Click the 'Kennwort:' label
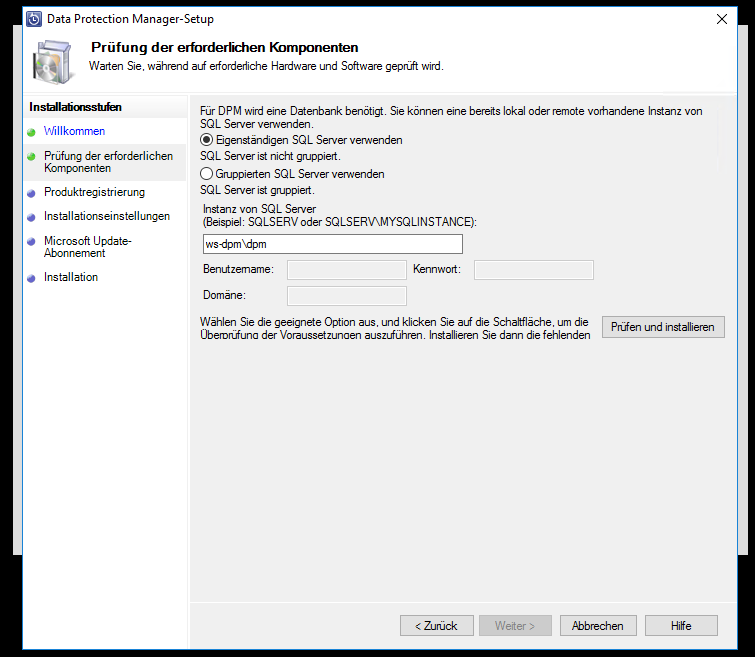This screenshot has width=755, height=657. [x=437, y=269]
